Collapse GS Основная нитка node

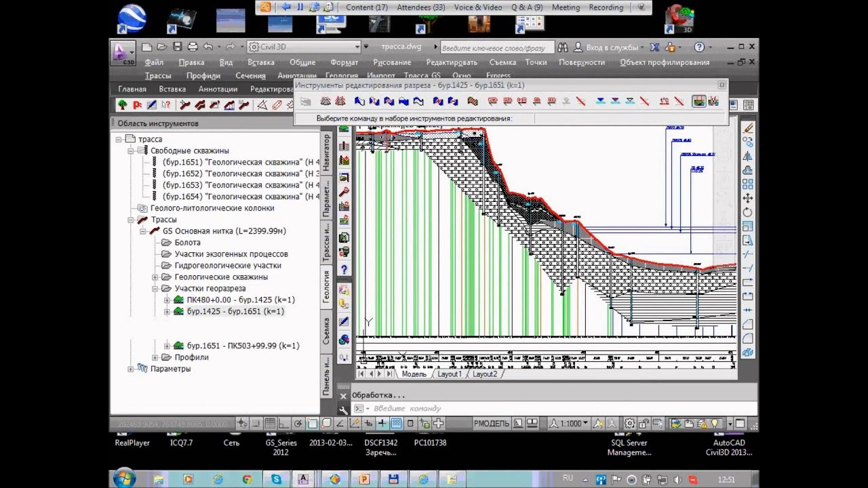click(143, 231)
